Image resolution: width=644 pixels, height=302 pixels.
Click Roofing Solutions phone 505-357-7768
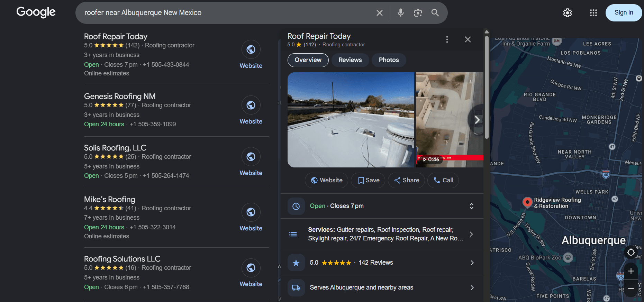(166, 287)
